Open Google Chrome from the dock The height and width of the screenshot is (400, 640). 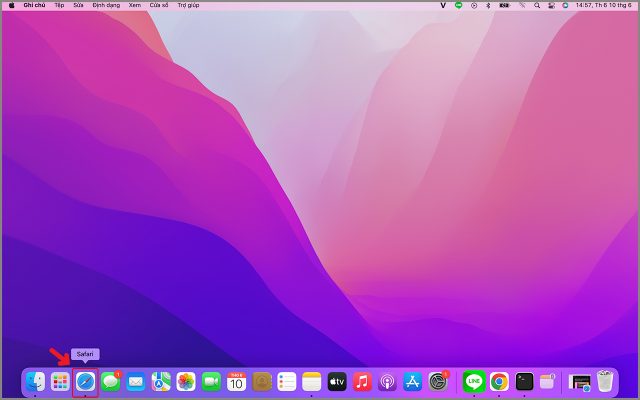click(499, 381)
